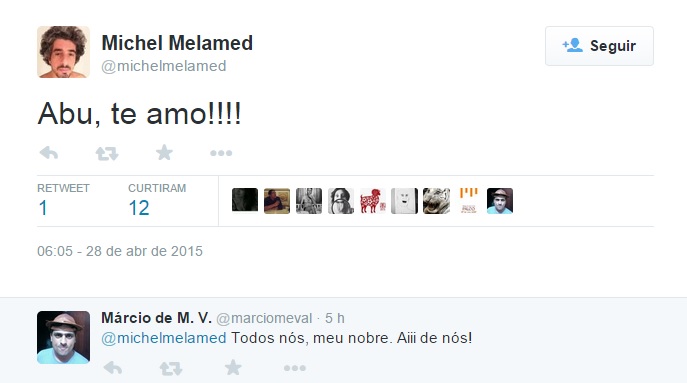Viewport: 687px width, 383px height.
Task: Reply to Michel Melamed's main tweet
Action: [x=49, y=153]
